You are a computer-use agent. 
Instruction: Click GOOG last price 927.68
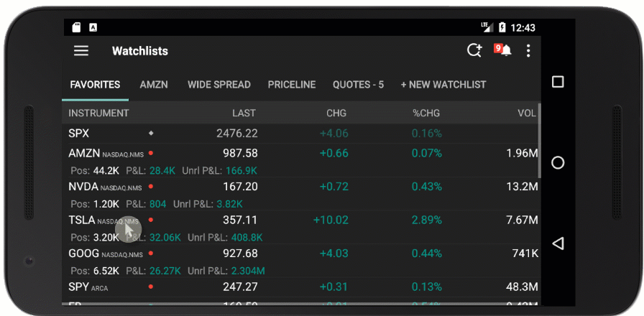240,254
